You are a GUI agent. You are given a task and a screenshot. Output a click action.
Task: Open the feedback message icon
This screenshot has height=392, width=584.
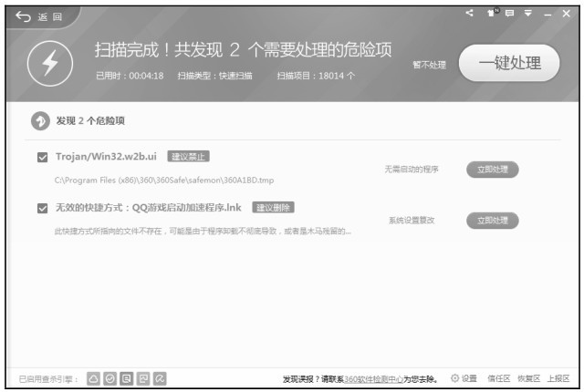coord(509,14)
